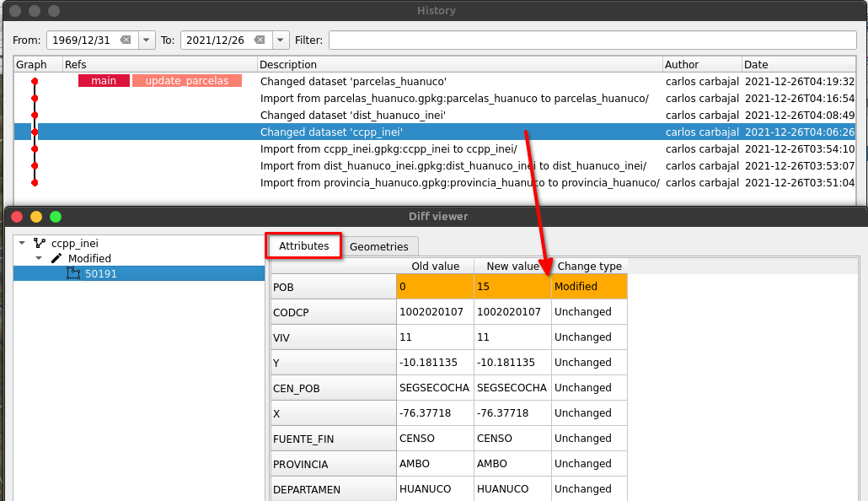Viewport: 868px width, 501px height.
Task: Select the DEPARTAMEN row header
Action: click(x=334, y=489)
